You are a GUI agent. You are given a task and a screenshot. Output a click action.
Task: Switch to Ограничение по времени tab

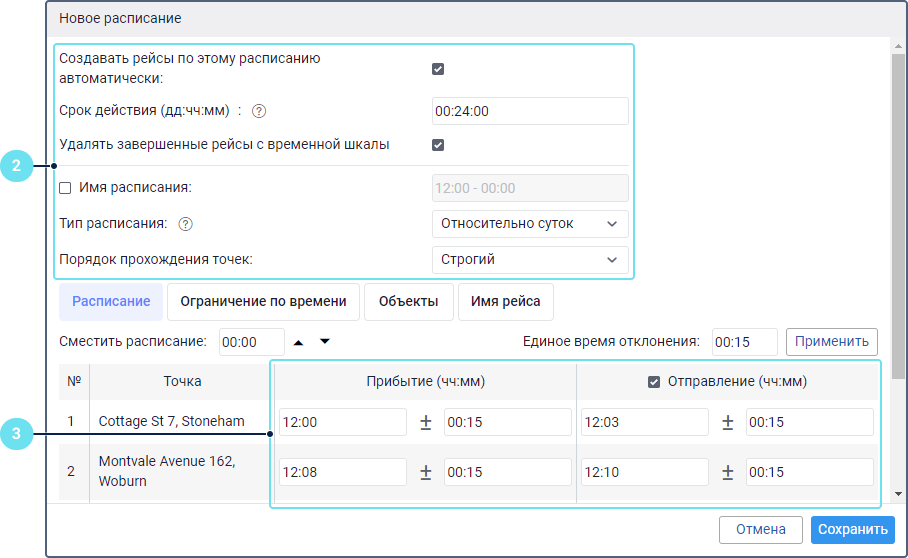pyautogui.click(x=263, y=301)
